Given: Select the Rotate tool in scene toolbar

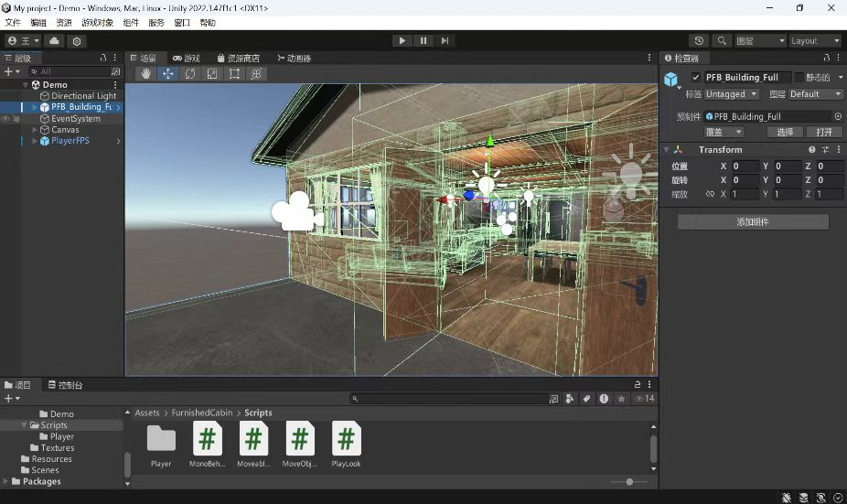Looking at the screenshot, I should pos(190,74).
